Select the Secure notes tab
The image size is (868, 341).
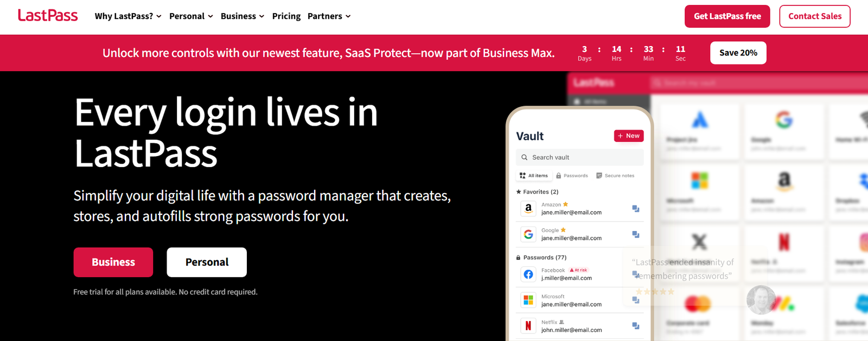point(615,176)
